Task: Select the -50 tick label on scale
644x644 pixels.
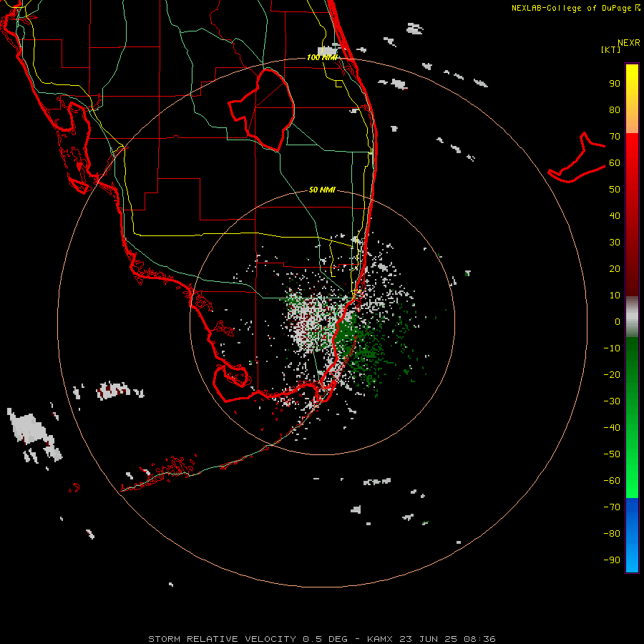Action: (x=612, y=454)
